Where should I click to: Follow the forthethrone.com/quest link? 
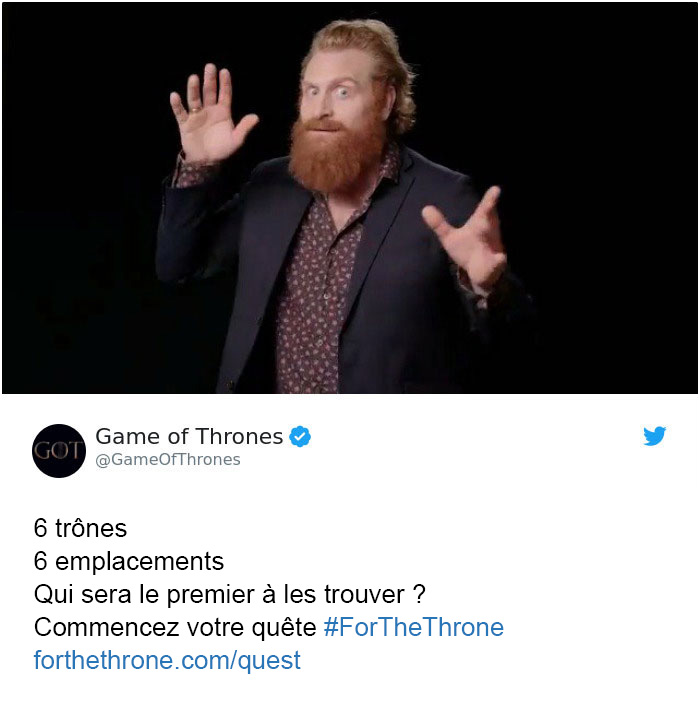(167, 660)
